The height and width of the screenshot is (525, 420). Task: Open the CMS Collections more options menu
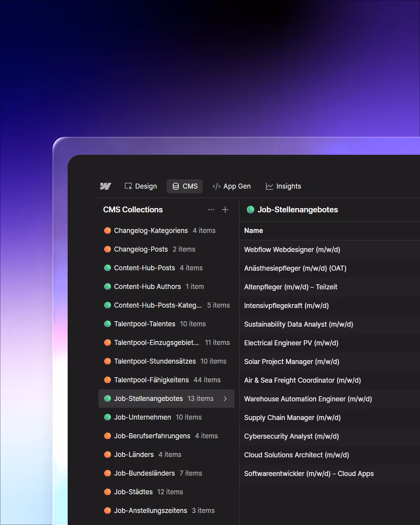(x=211, y=210)
